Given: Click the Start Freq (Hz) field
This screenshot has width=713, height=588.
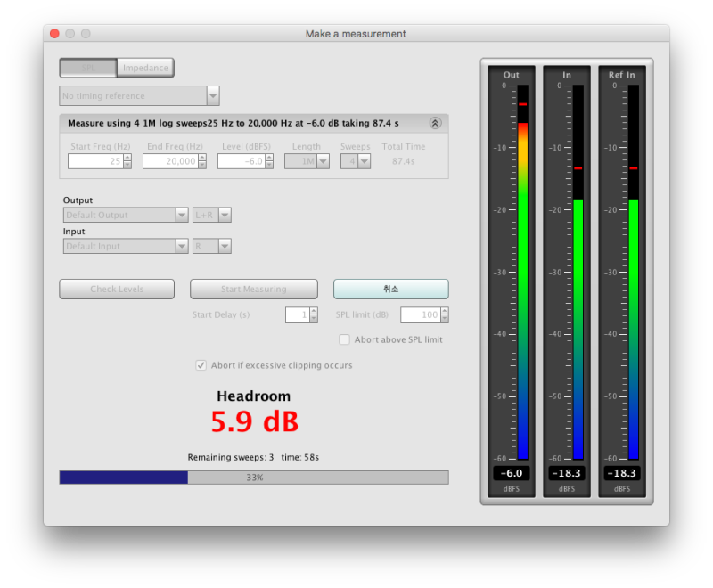Looking at the screenshot, I should [x=95, y=161].
